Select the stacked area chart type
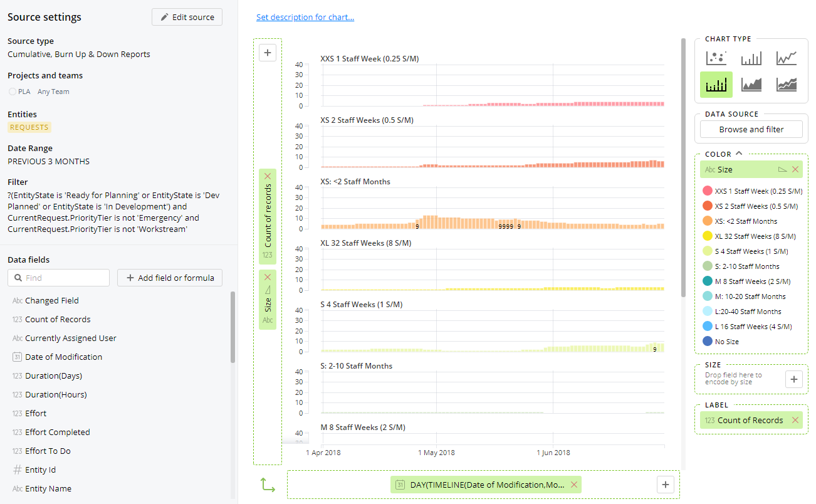The height and width of the screenshot is (504, 816). coord(786,85)
